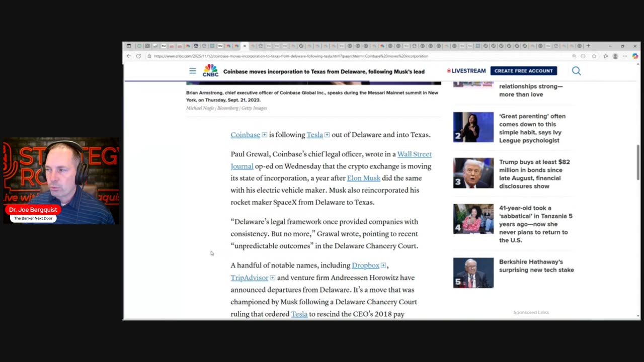
Task: Open the Copilot icon in the browser toolbar
Action: [635, 56]
